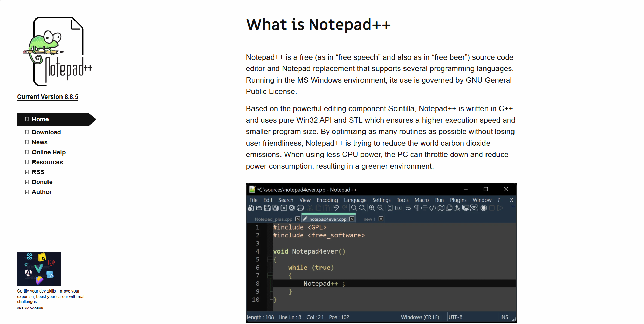Click the Redo arrow icon

pyautogui.click(x=344, y=208)
